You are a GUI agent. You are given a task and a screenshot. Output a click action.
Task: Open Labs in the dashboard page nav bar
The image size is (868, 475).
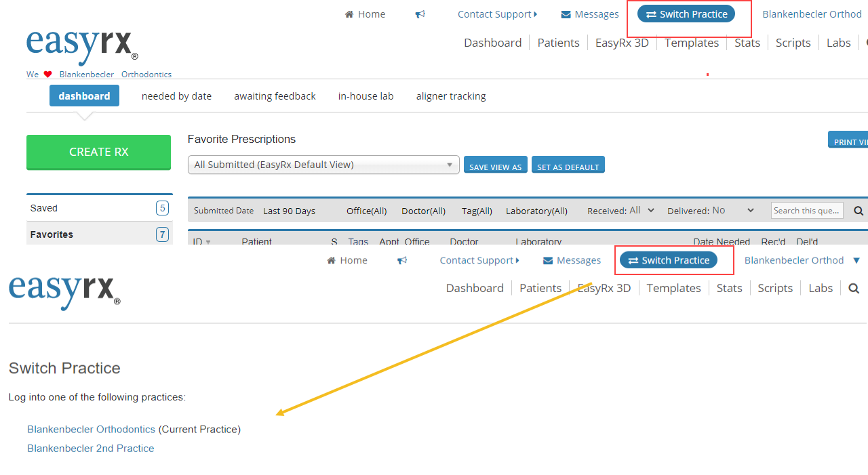pyautogui.click(x=838, y=43)
